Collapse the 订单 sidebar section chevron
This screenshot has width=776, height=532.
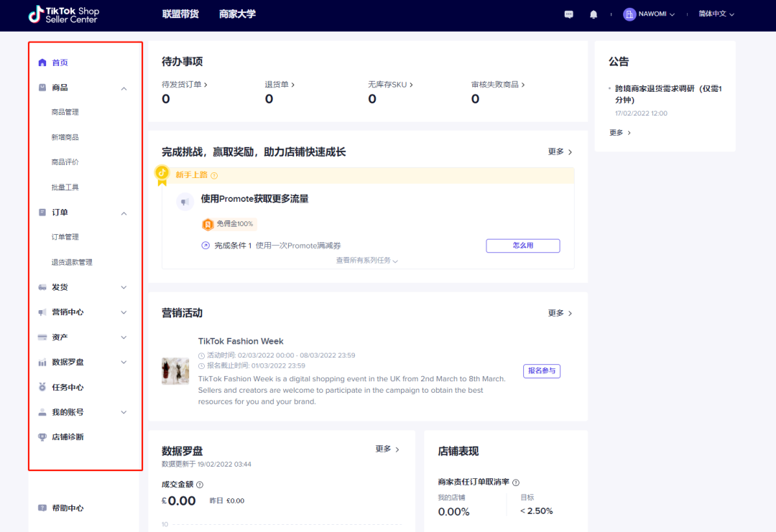[x=124, y=213]
